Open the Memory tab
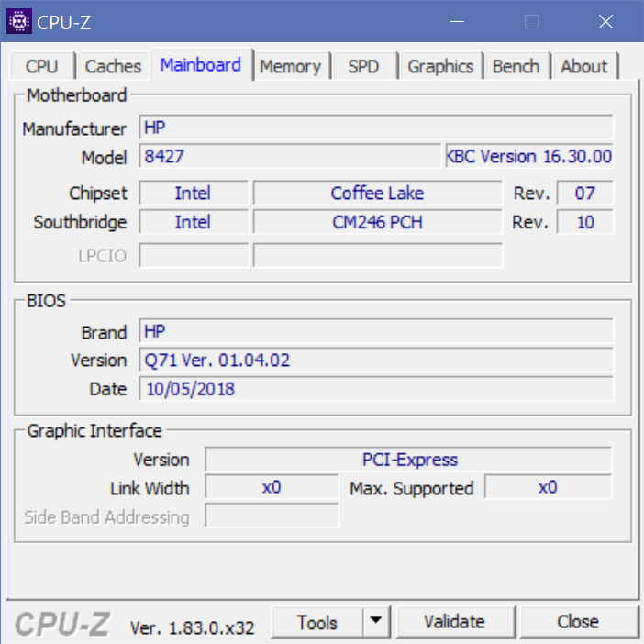 coord(291,66)
